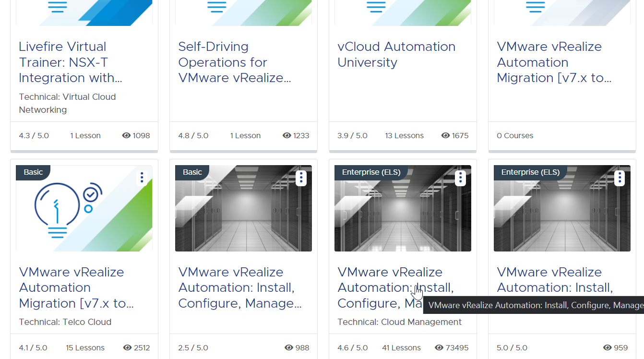
Task: Open three-dot menu on 2.5-rated Basic card
Action: pos(301,178)
